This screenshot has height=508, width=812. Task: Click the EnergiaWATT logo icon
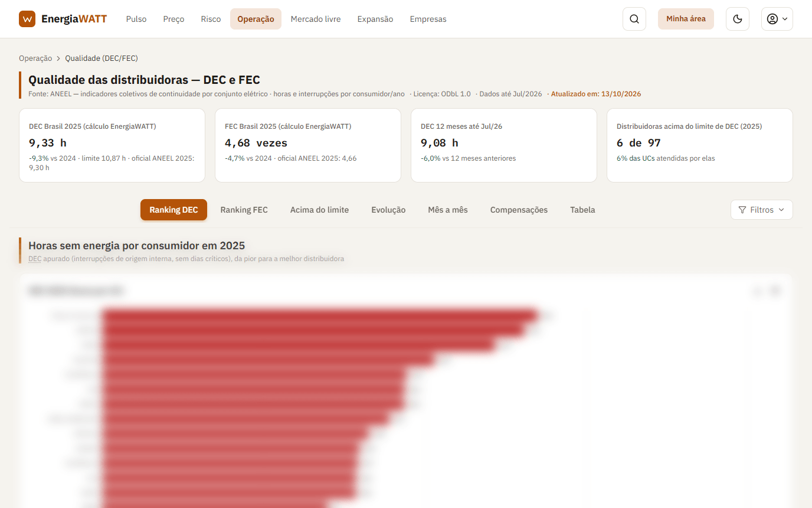[27, 19]
